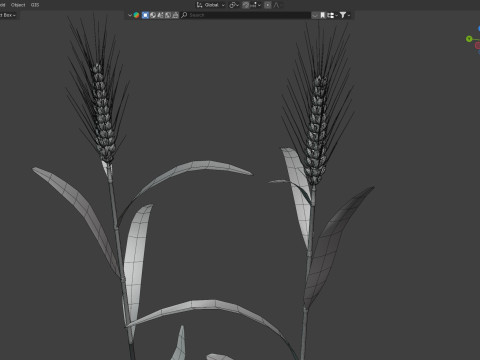This screenshot has height=360, width=480.
Task: Select the highlighted blue display mode icon
Action: click(x=145, y=15)
